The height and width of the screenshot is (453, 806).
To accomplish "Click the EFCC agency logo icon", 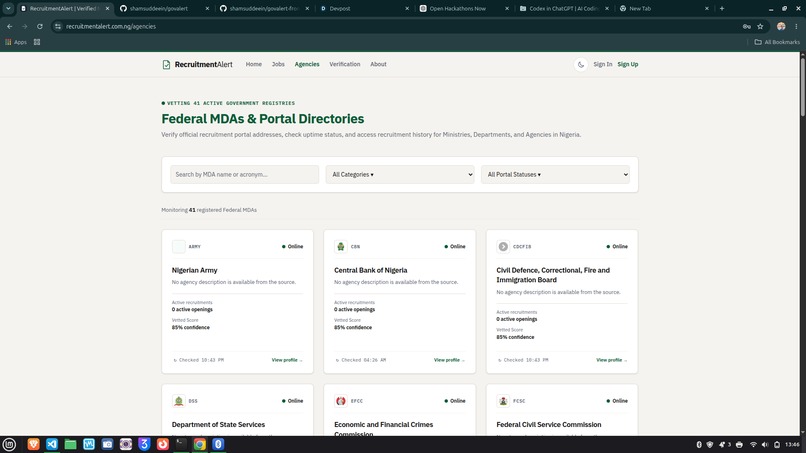I will pyautogui.click(x=341, y=401).
